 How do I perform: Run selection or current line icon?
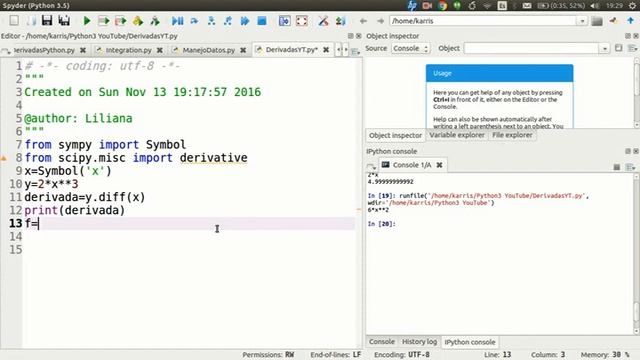click(x=138, y=20)
